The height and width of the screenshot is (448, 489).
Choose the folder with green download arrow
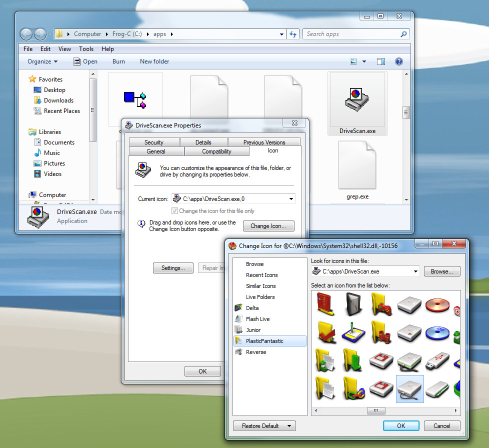coord(352,360)
